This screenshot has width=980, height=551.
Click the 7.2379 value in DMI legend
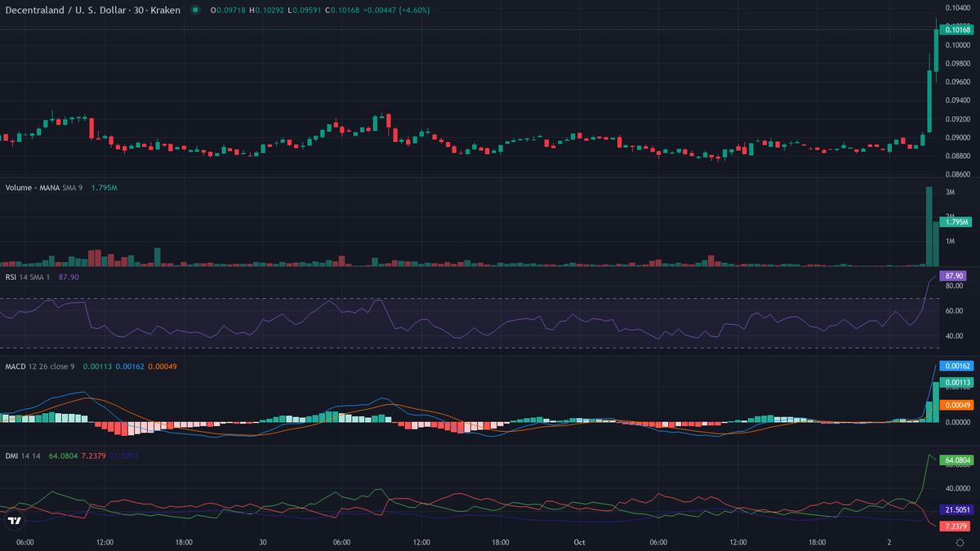[96, 455]
